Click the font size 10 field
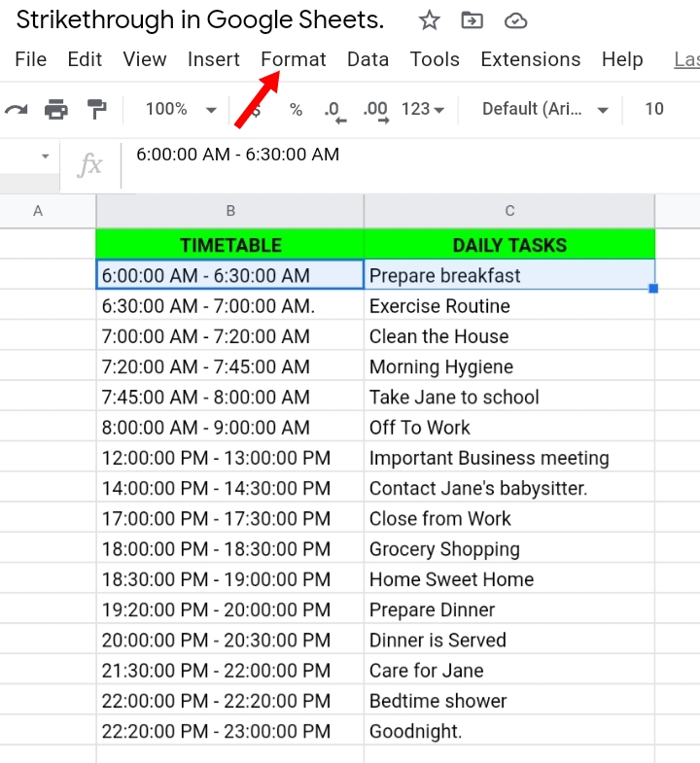The height and width of the screenshot is (763, 700). click(654, 109)
